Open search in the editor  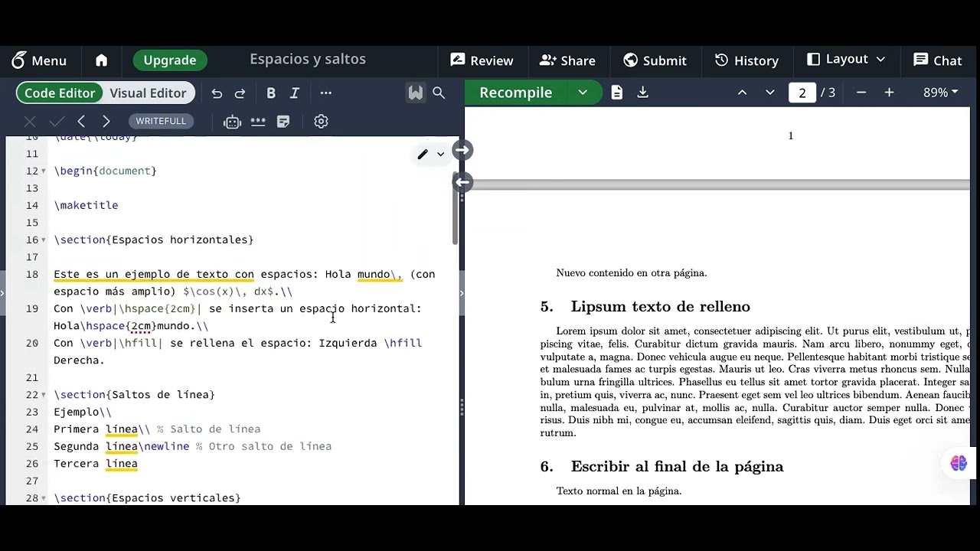pos(439,93)
